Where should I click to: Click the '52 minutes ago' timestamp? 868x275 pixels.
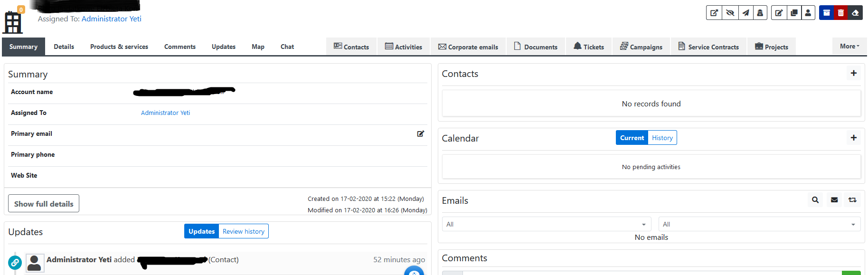click(399, 260)
